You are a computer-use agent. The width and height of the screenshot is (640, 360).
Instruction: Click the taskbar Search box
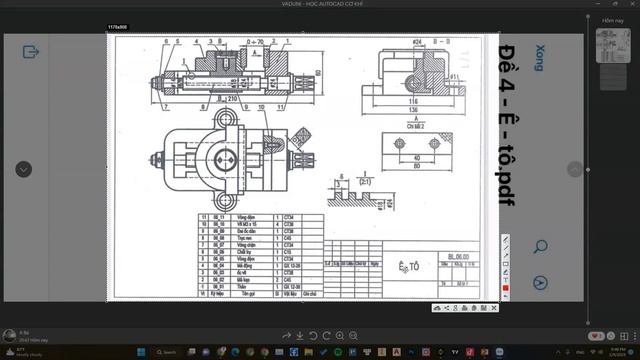(x=166, y=352)
